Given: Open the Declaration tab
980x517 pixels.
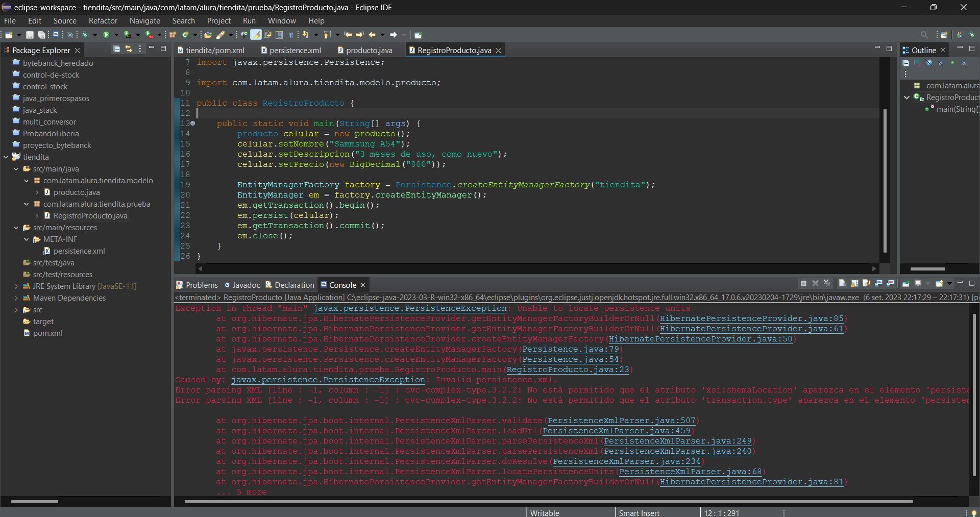Looking at the screenshot, I should point(289,285).
